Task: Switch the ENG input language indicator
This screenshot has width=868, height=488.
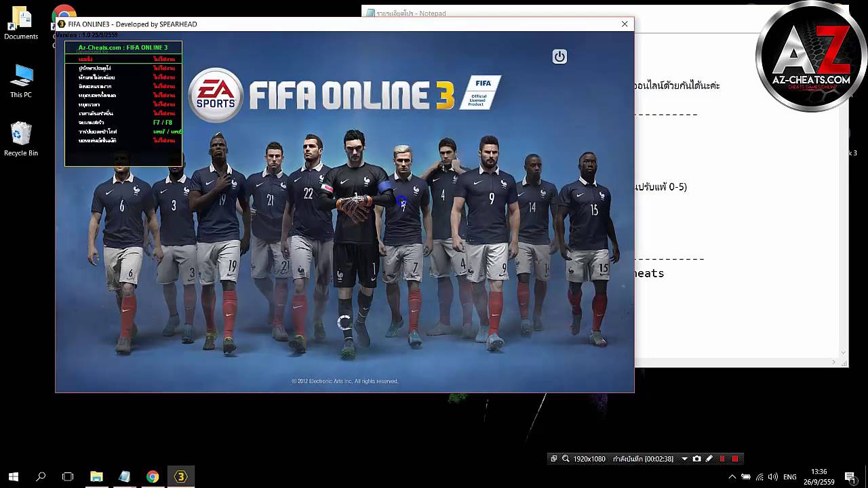Action: pyautogui.click(x=790, y=477)
